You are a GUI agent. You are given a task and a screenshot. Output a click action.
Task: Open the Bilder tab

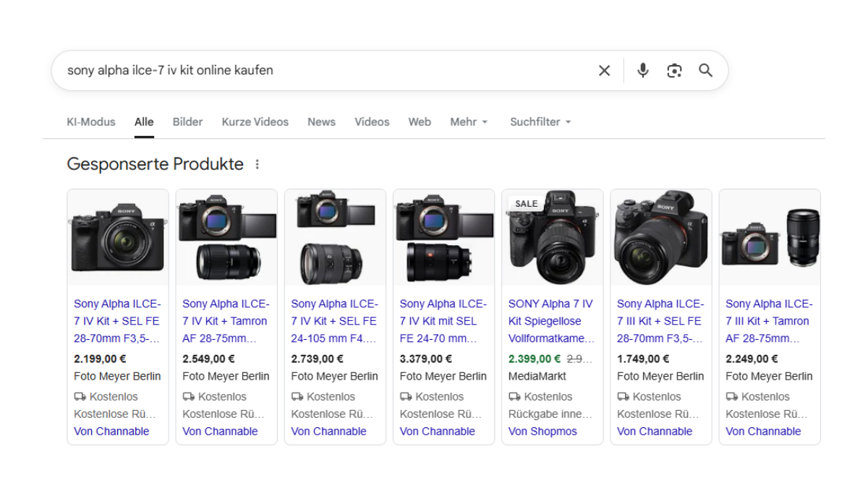(x=187, y=122)
